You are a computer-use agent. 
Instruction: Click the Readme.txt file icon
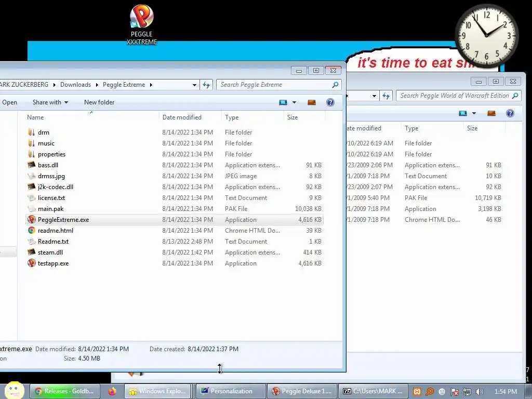32,241
